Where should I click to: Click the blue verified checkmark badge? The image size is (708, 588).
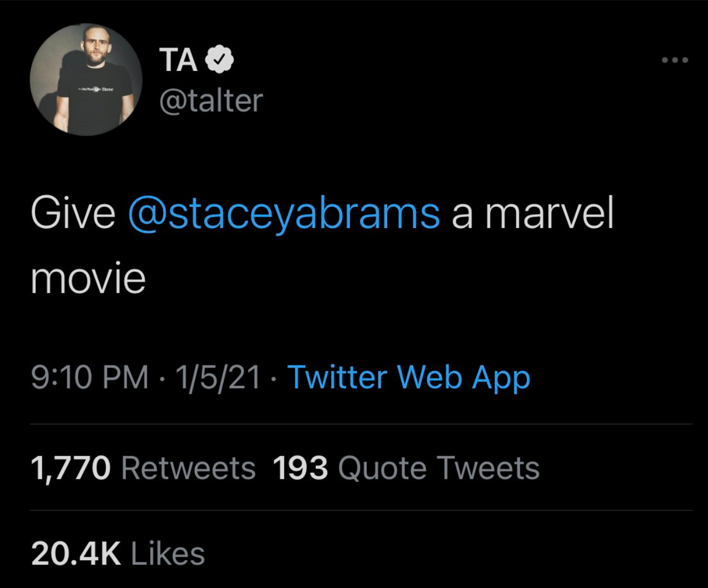pos(219,59)
